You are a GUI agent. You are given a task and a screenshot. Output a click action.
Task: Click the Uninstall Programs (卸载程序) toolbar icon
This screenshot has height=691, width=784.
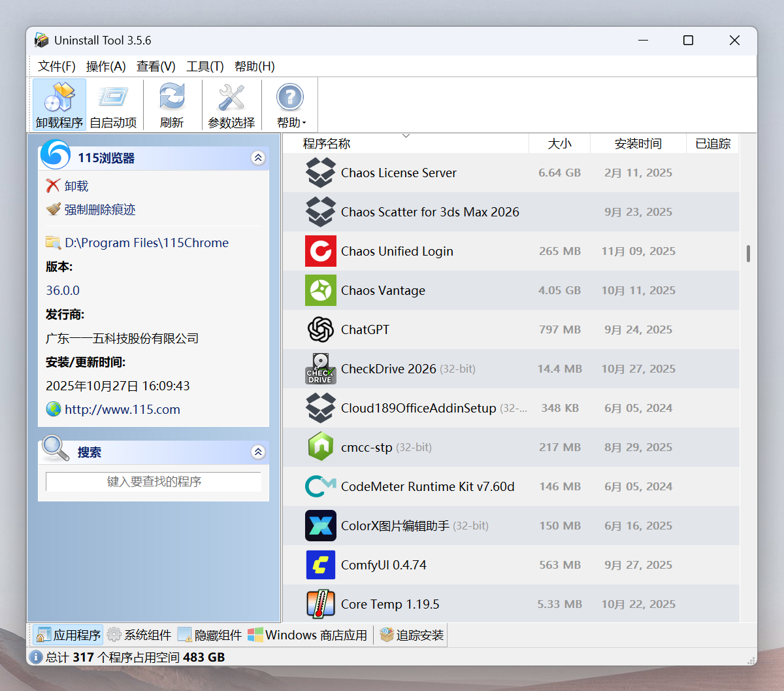(59, 98)
